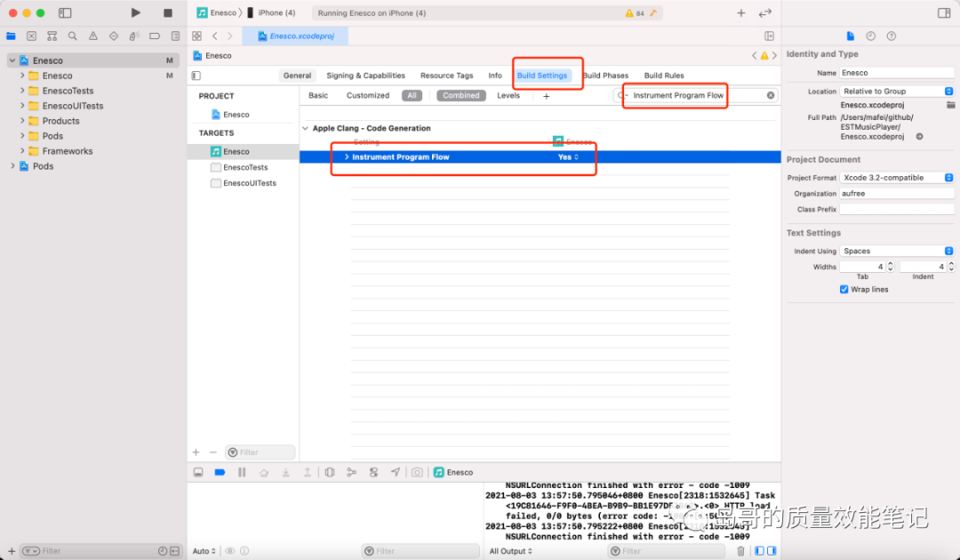960x560 pixels.
Task: Pause program execution in debug bar
Action: pyautogui.click(x=242, y=473)
